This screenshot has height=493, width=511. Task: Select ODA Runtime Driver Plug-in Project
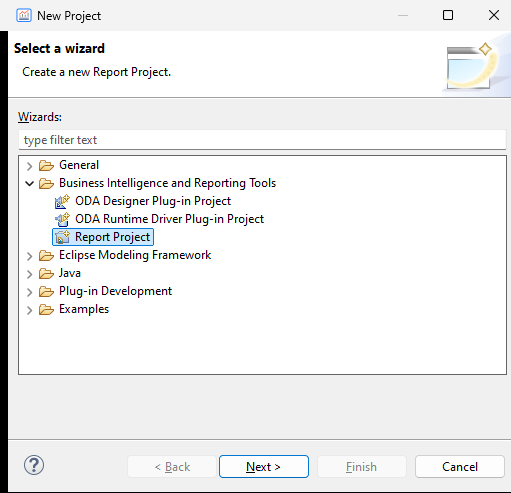[x=169, y=219]
